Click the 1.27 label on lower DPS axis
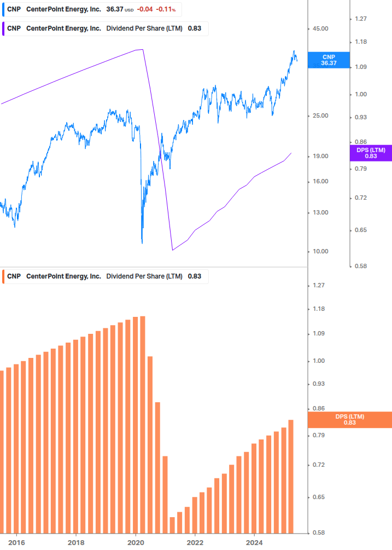The image size is (392, 550). (318, 285)
